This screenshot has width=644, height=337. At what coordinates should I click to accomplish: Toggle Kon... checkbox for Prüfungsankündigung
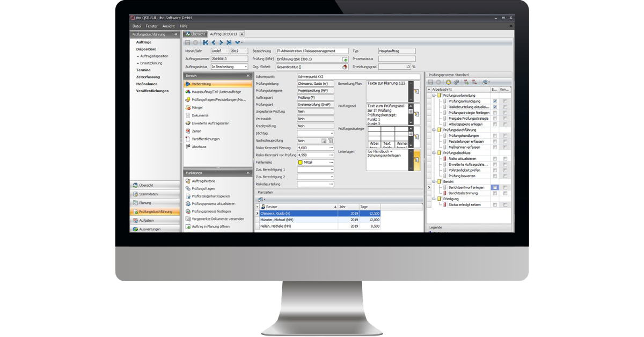point(505,101)
